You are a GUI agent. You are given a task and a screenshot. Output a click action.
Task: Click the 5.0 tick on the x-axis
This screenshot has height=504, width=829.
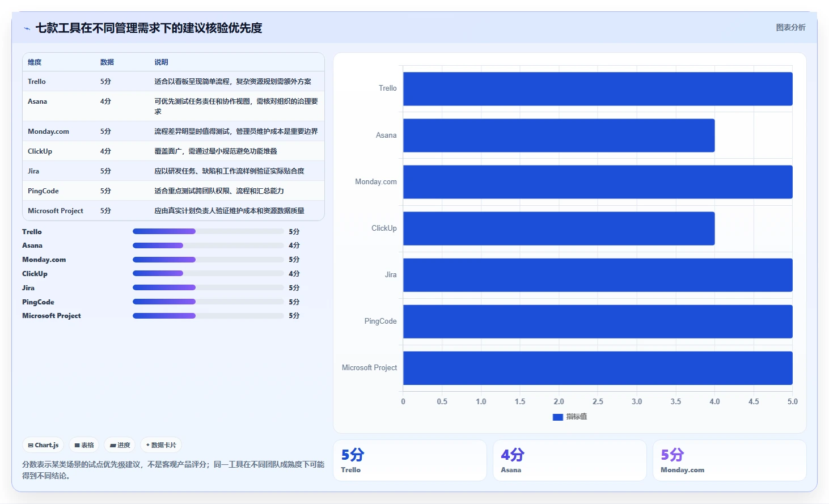tap(792, 401)
